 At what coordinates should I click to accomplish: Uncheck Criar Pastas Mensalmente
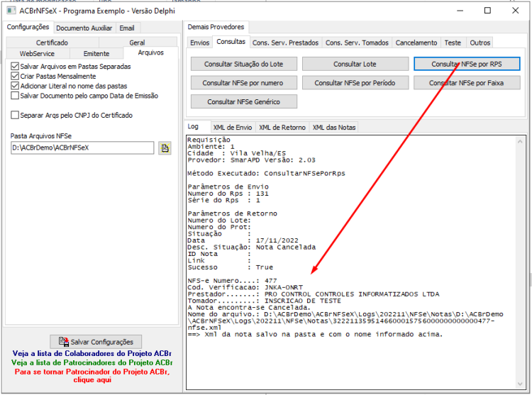(x=15, y=76)
